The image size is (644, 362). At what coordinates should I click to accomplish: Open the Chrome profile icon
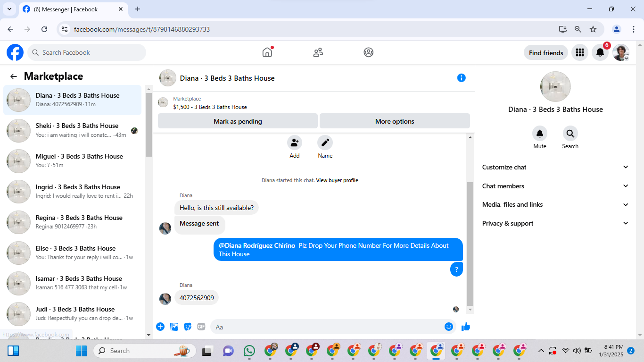pyautogui.click(x=617, y=29)
